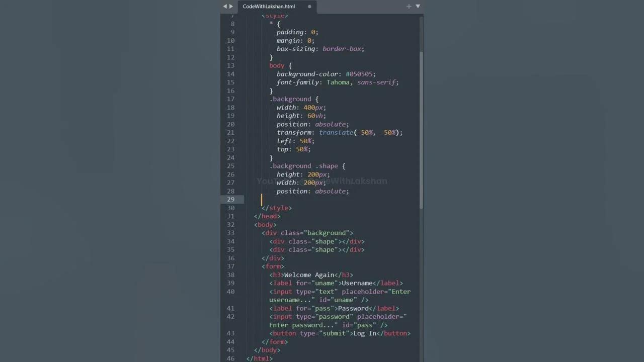Click the forward navigation arrow icon
Screen dimensions: 644x362
click(x=231, y=7)
